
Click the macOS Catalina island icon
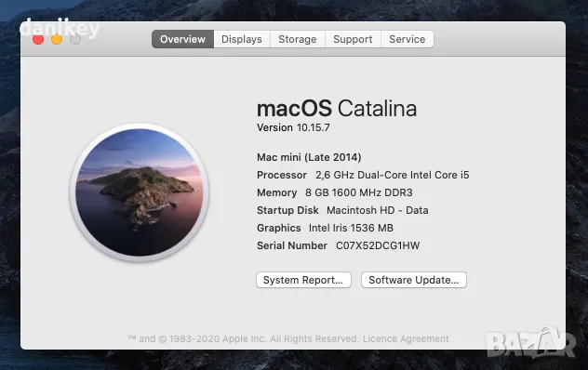(140, 192)
